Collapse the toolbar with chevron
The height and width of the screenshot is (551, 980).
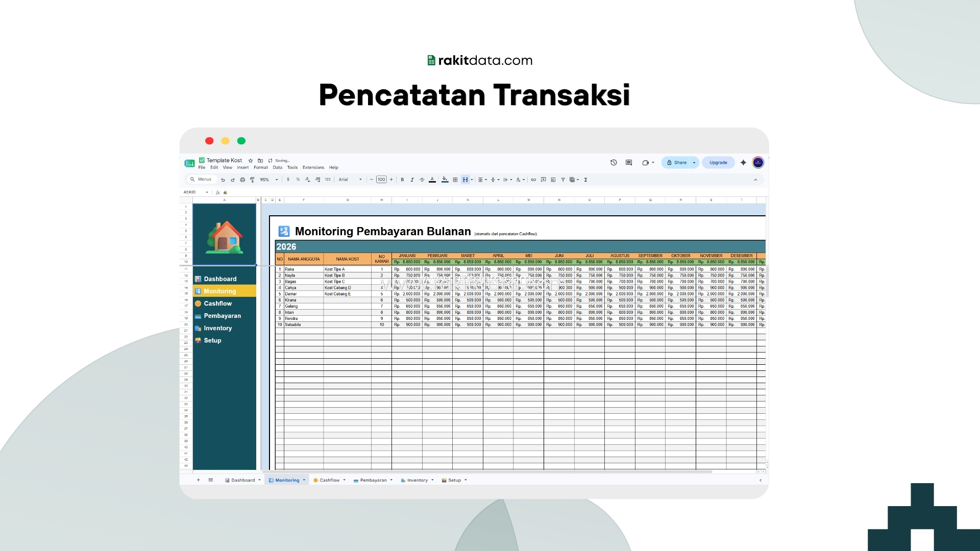point(755,180)
